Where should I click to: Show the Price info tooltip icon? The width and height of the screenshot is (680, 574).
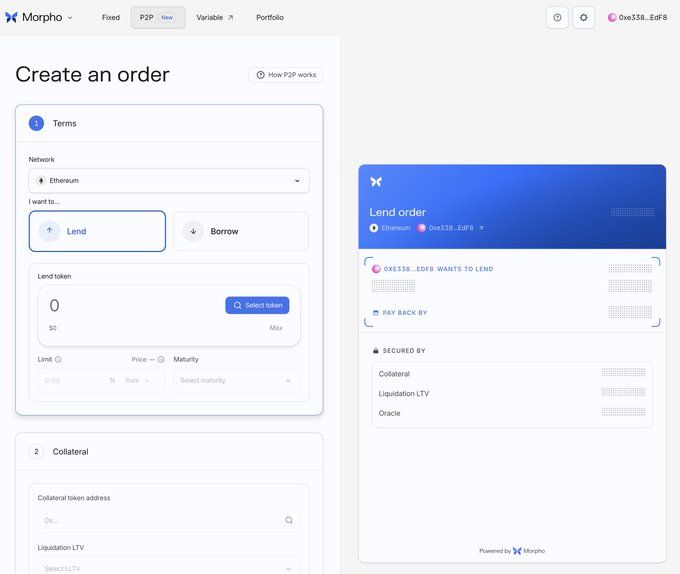click(161, 359)
